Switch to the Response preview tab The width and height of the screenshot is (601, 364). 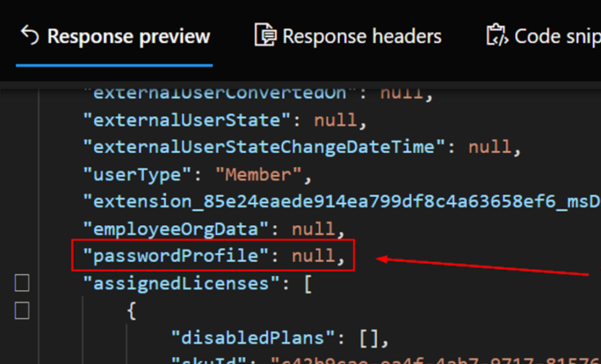click(x=128, y=36)
